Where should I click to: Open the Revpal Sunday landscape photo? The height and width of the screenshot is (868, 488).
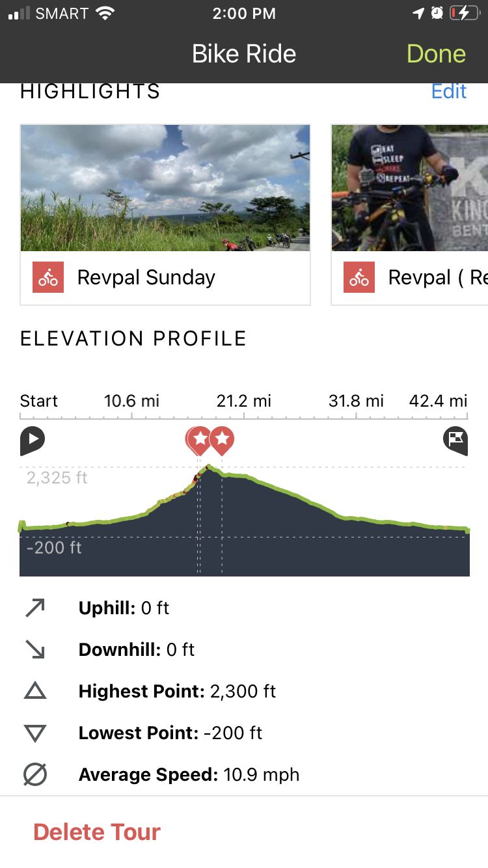pos(165,188)
